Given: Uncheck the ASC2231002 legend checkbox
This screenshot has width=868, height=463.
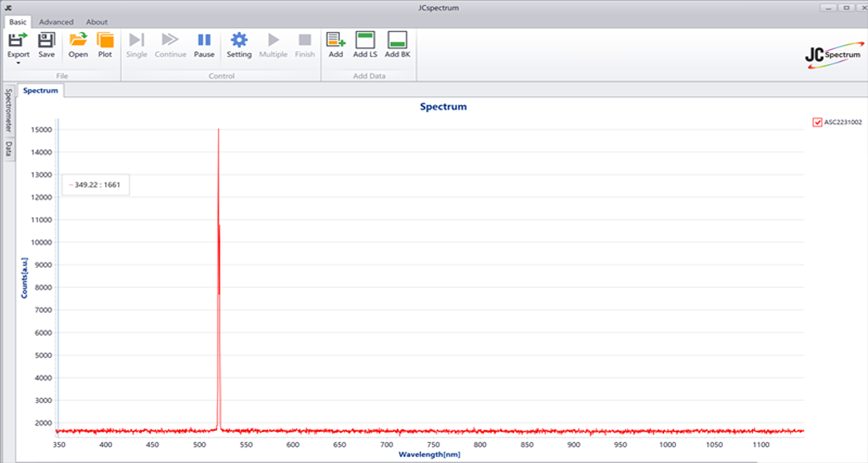Looking at the screenshot, I should [x=817, y=122].
